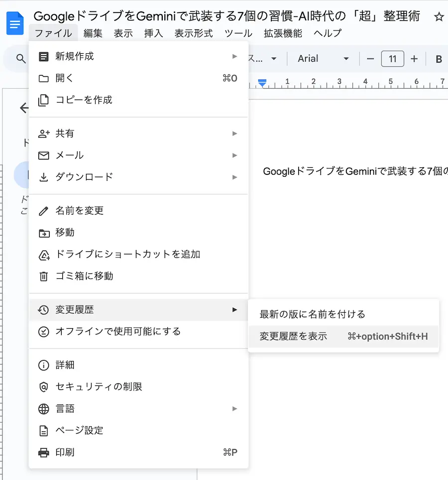The width and height of the screenshot is (448, 480).
Task: Star this document as a favorite
Action: pyautogui.click(x=439, y=16)
